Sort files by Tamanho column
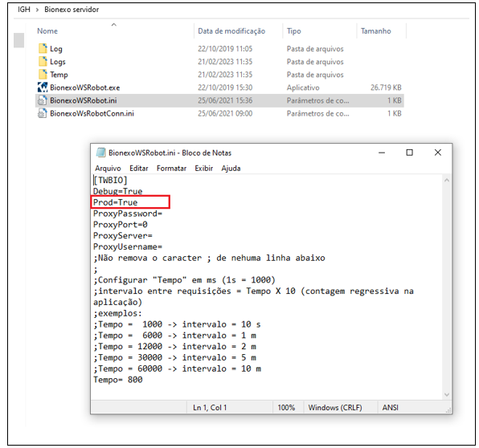479x448 pixels. coord(376,31)
